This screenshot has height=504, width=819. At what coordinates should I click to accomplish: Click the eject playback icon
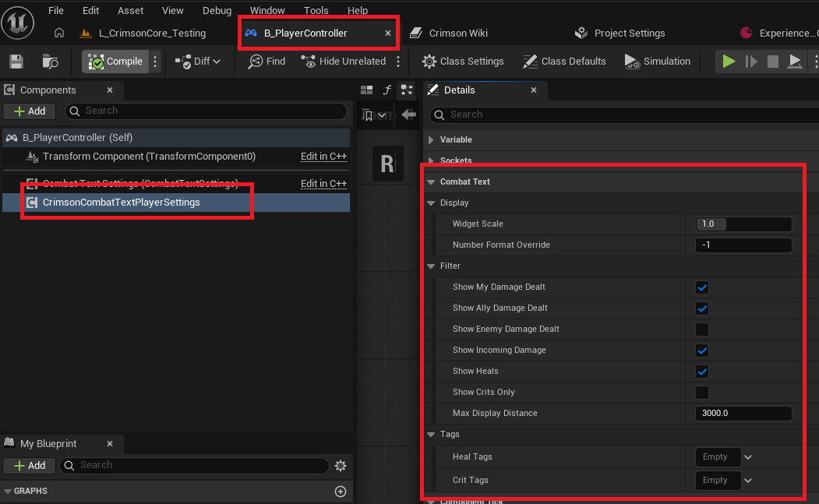click(x=794, y=61)
